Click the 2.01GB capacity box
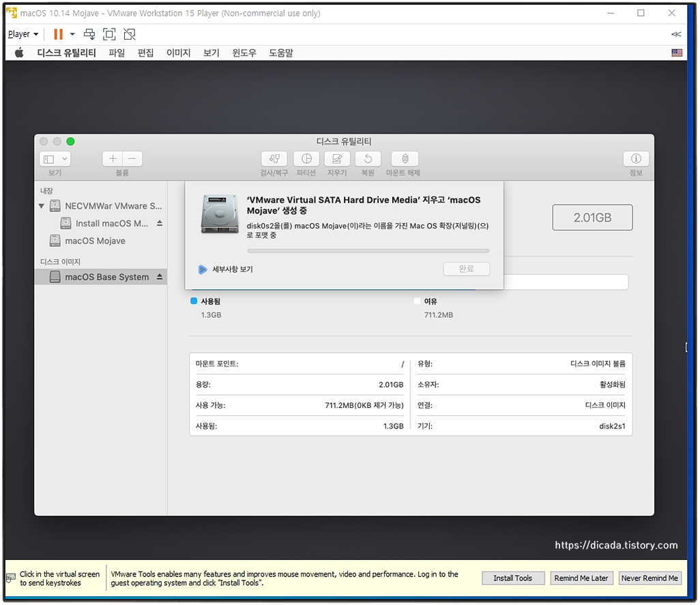This screenshot has height=605, width=700. tap(592, 218)
